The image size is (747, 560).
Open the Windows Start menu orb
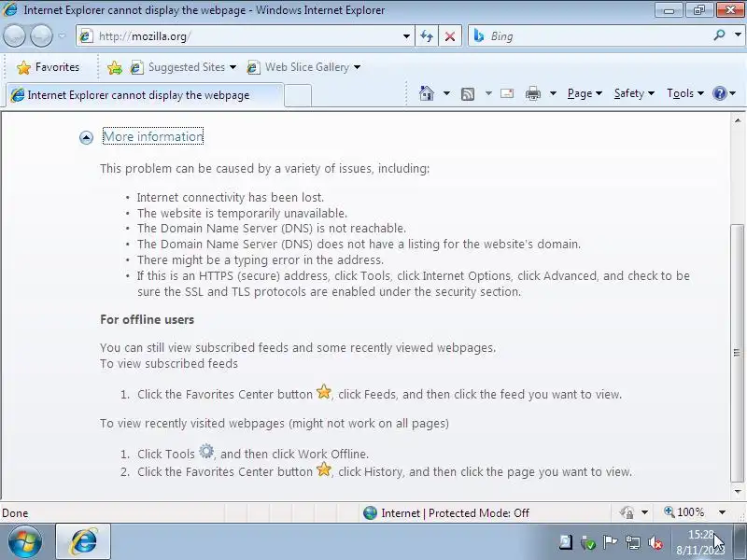(x=25, y=542)
